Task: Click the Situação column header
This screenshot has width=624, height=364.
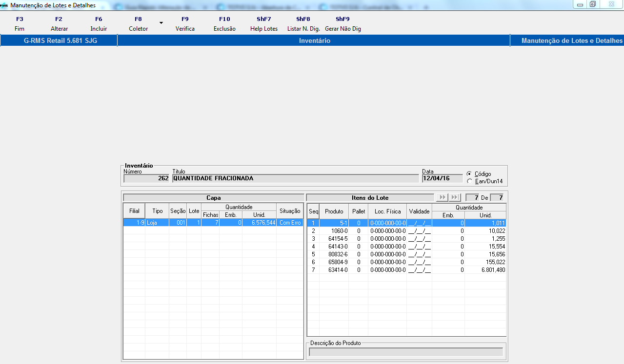Action: [290, 211]
